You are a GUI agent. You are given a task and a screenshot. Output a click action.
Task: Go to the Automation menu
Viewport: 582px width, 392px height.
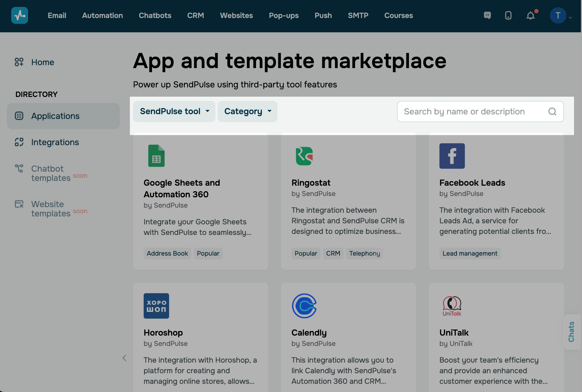[102, 15]
